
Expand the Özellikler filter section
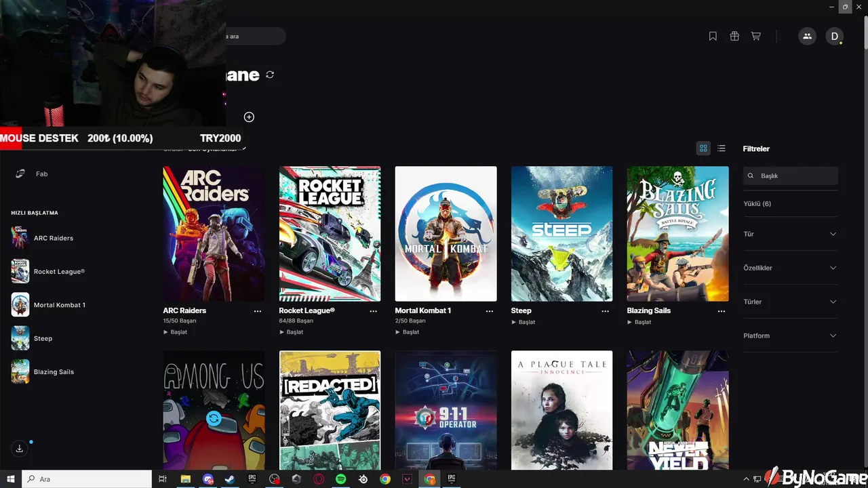790,268
